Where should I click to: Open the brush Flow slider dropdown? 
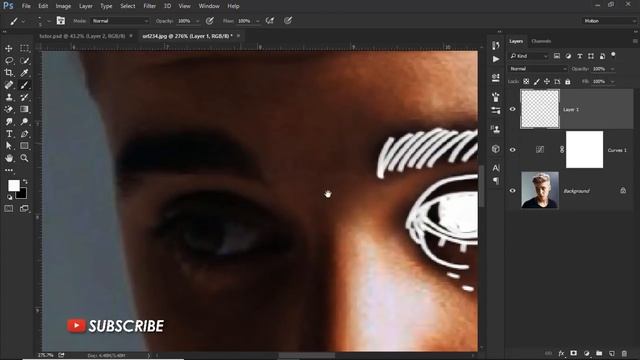(x=258, y=21)
